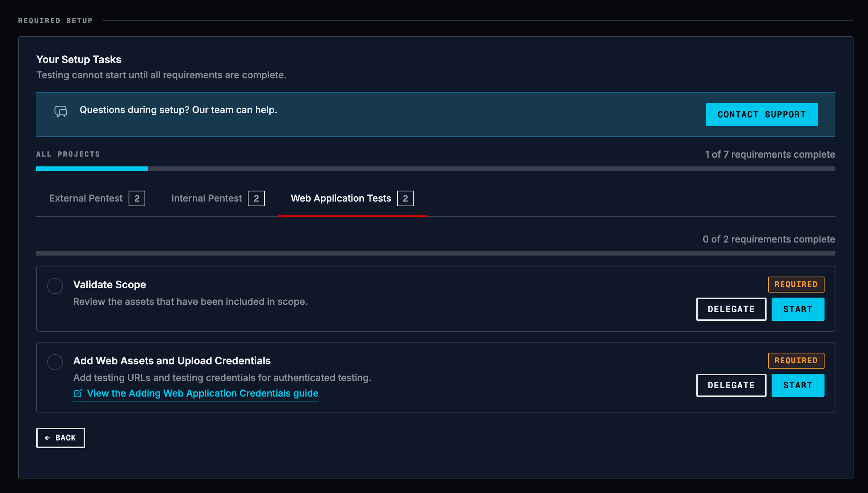The height and width of the screenshot is (493, 868).
Task: Start the Add Web Assets task
Action: (x=798, y=385)
